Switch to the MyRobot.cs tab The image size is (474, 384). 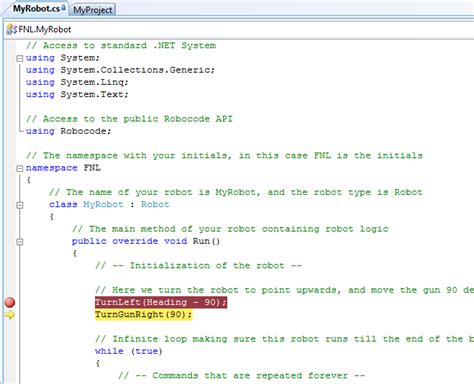tap(36, 9)
